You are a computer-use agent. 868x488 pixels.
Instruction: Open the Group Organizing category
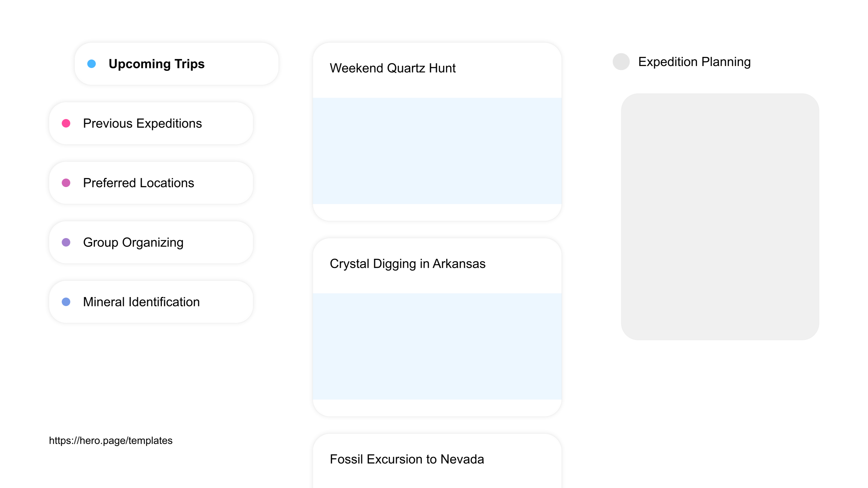[134, 242]
